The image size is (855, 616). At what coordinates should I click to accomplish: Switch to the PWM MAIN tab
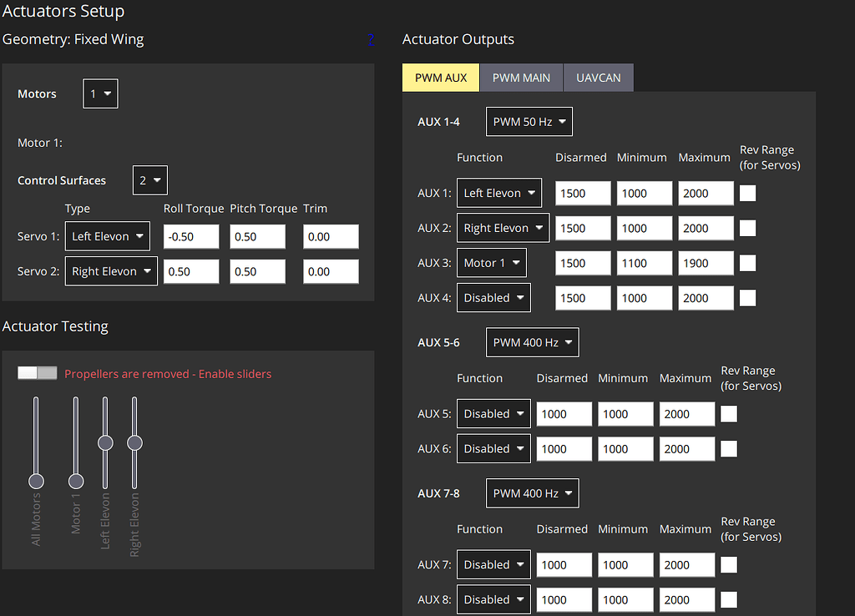click(x=521, y=77)
